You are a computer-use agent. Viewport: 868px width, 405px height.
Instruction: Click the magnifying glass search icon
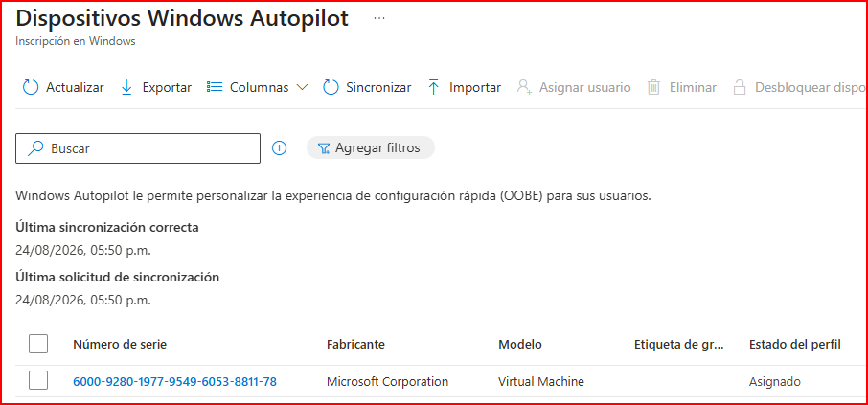pyautogui.click(x=35, y=148)
